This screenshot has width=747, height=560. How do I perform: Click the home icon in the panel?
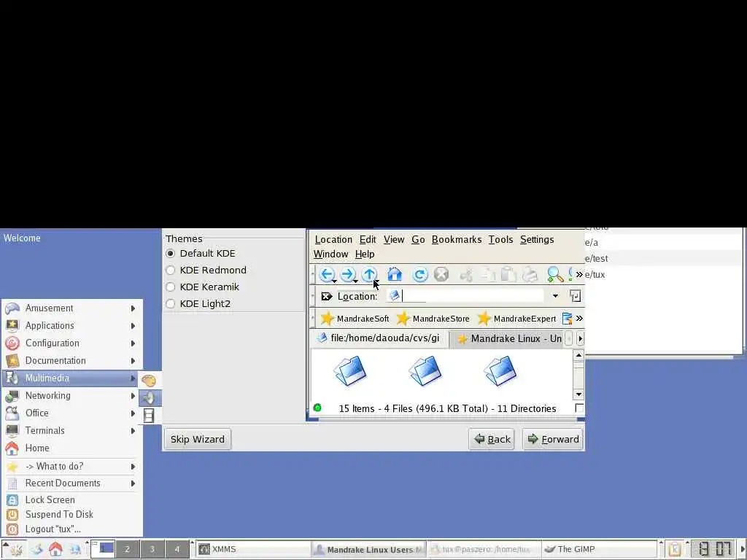(x=55, y=549)
